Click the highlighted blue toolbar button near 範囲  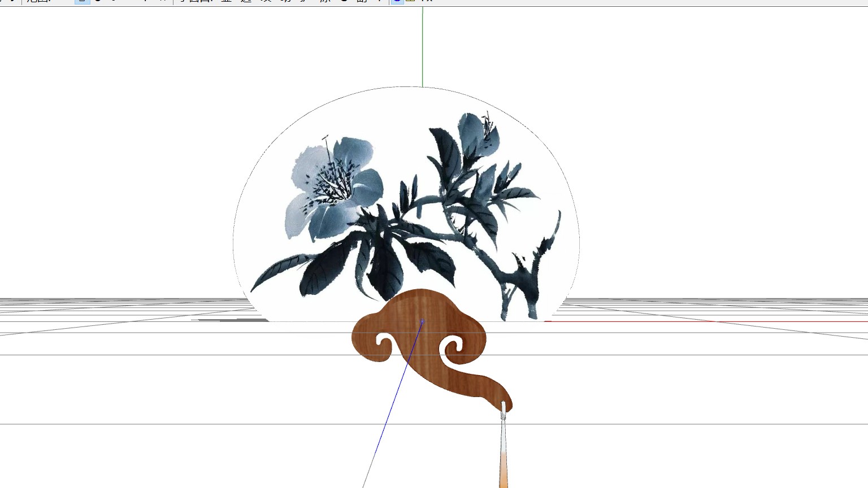(x=83, y=1)
